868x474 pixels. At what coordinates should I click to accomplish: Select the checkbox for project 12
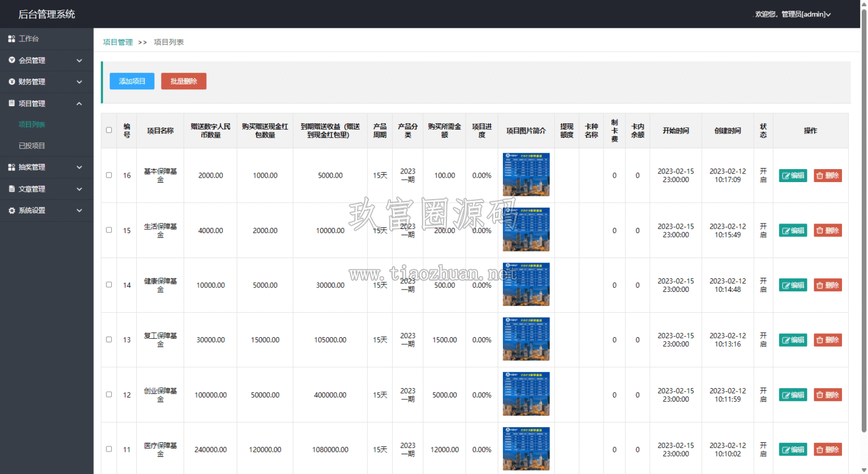pos(109,394)
